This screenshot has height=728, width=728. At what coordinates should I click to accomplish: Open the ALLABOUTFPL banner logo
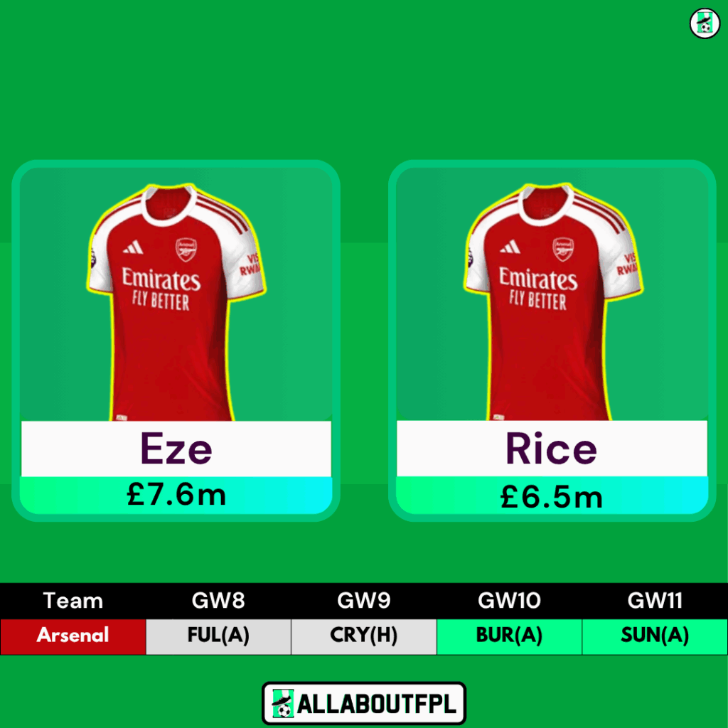[364, 703]
